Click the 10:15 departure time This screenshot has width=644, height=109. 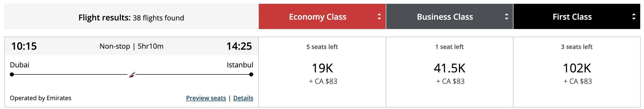[24, 46]
